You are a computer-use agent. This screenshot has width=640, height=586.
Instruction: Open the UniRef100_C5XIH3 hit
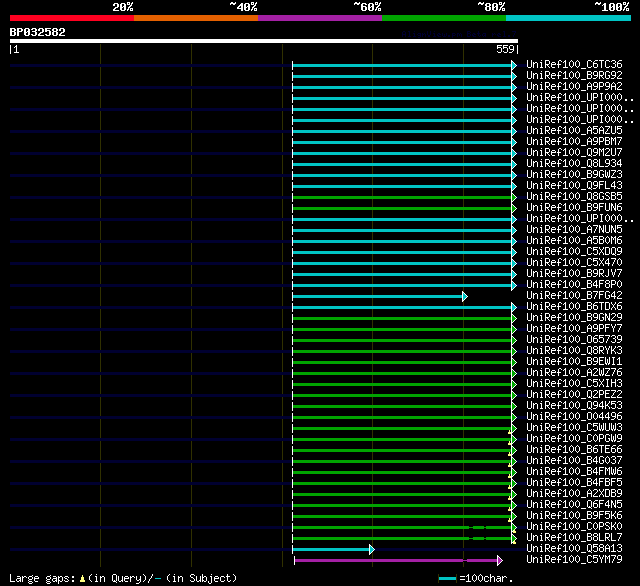(x=574, y=384)
